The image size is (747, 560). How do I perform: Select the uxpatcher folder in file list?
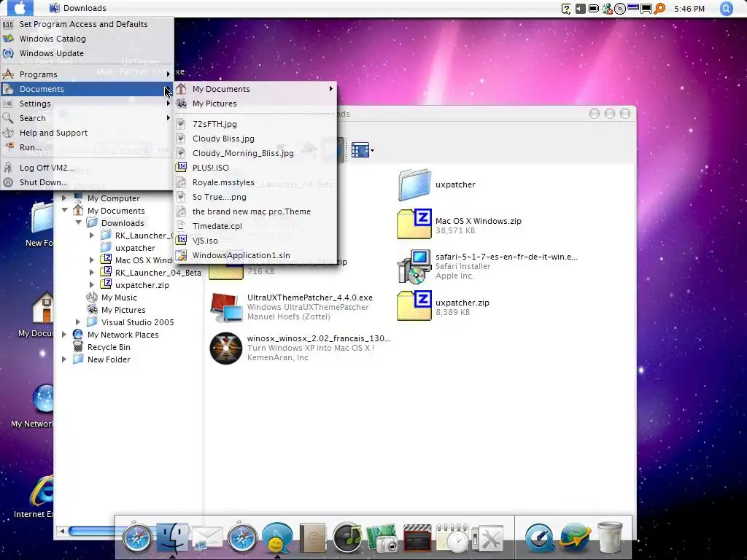coord(438,184)
